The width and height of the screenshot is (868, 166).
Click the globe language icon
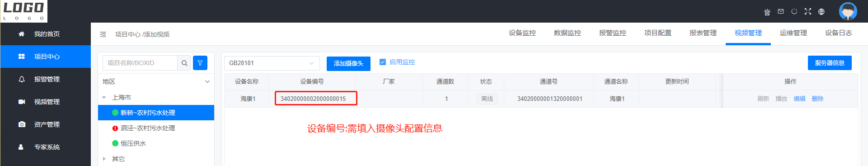[x=821, y=12]
